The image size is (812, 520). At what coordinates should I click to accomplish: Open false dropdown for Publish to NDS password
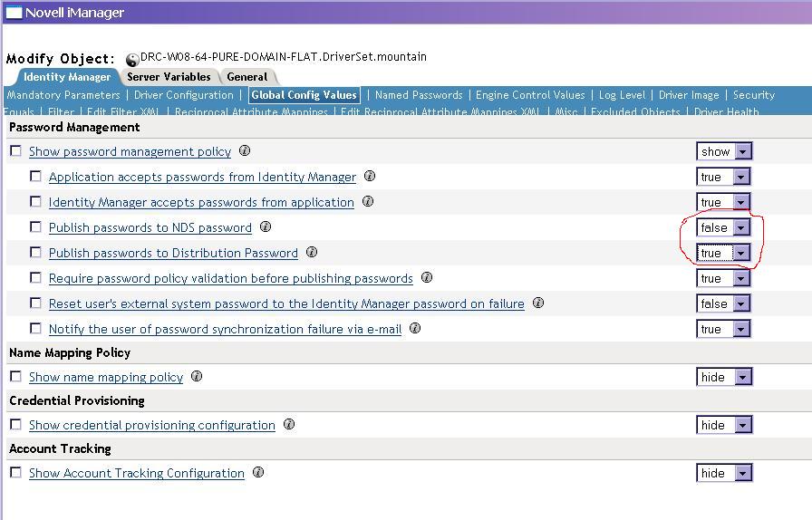click(x=723, y=228)
